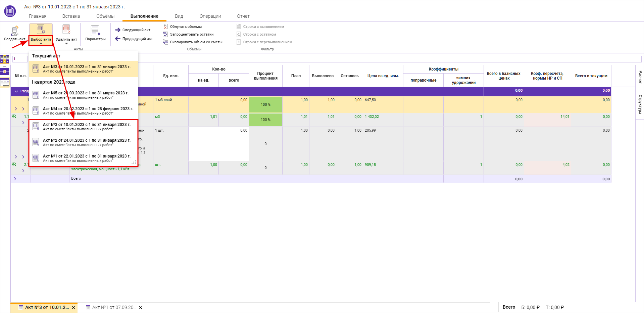The image size is (644, 313).
Task: Switch to the Объёмы ribbon tab
Action: (x=105, y=16)
